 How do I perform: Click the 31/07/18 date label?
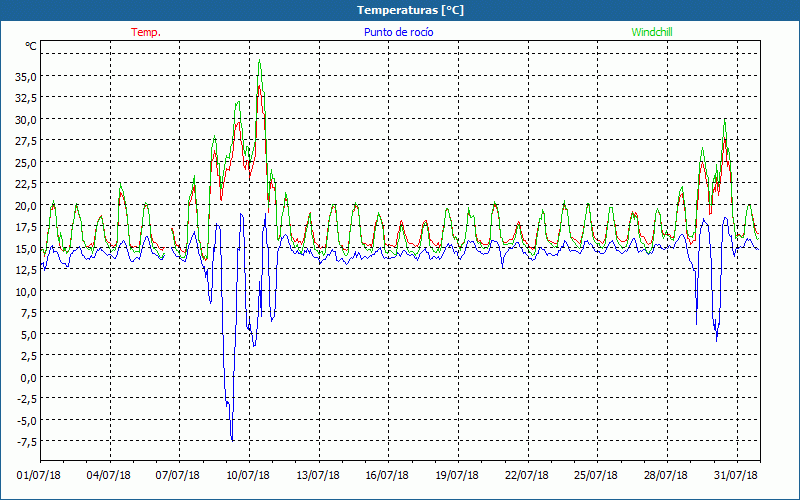(736, 476)
